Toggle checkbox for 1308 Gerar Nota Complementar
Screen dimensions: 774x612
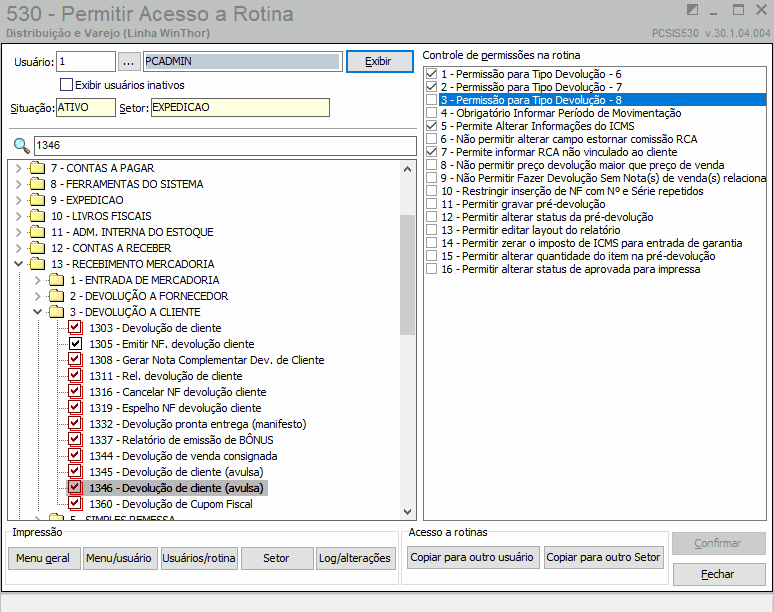[x=75, y=360]
